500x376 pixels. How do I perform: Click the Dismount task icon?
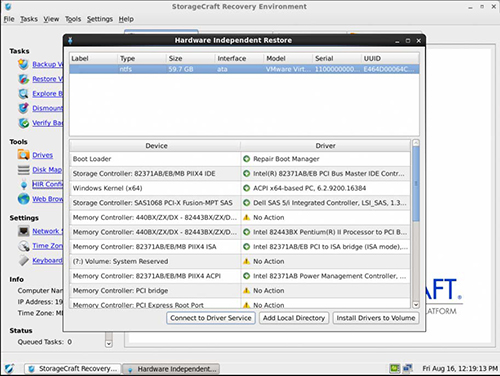(x=23, y=108)
